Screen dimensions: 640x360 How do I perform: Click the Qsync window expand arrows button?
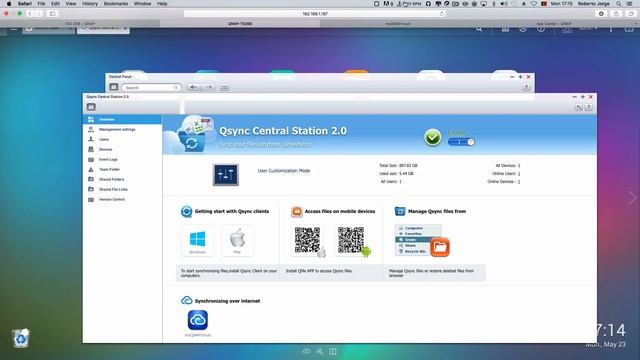(x=579, y=107)
